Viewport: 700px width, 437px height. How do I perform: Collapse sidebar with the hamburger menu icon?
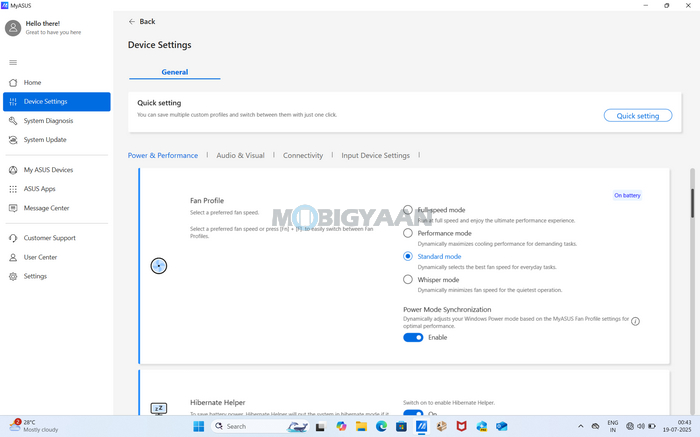point(13,62)
